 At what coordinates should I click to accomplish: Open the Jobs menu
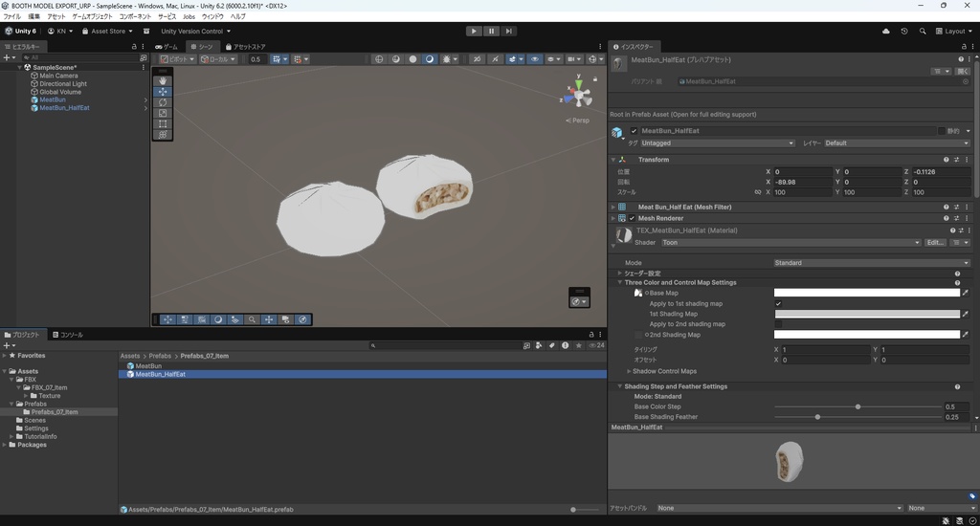tap(189, 16)
